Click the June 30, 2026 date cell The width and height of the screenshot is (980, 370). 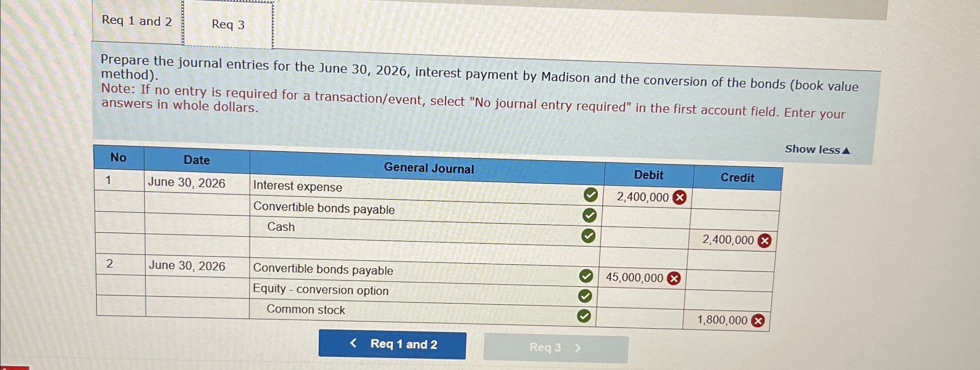(x=187, y=183)
